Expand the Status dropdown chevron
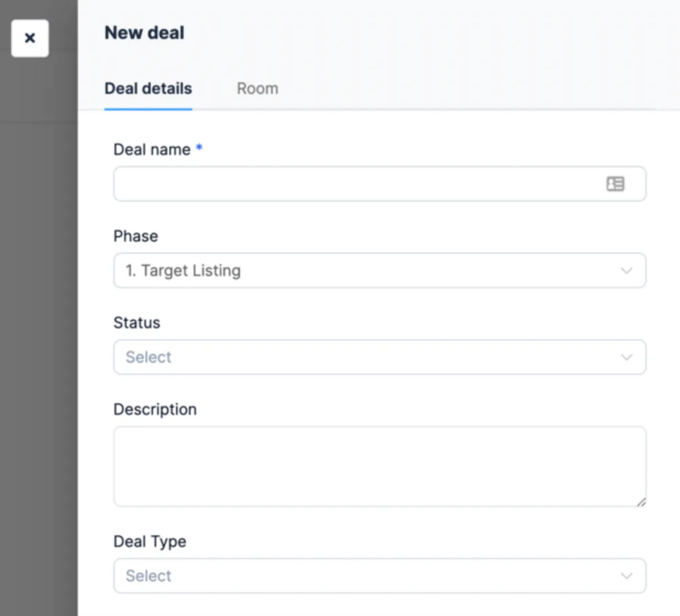The height and width of the screenshot is (616, 680). click(626, 357)
